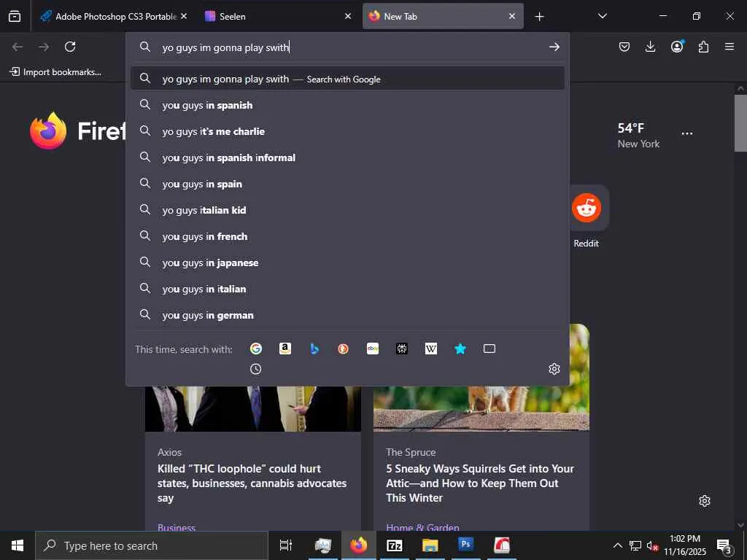Click the squirrel article thumbnail
747x560 pixels.
click(x=481, y=408)
